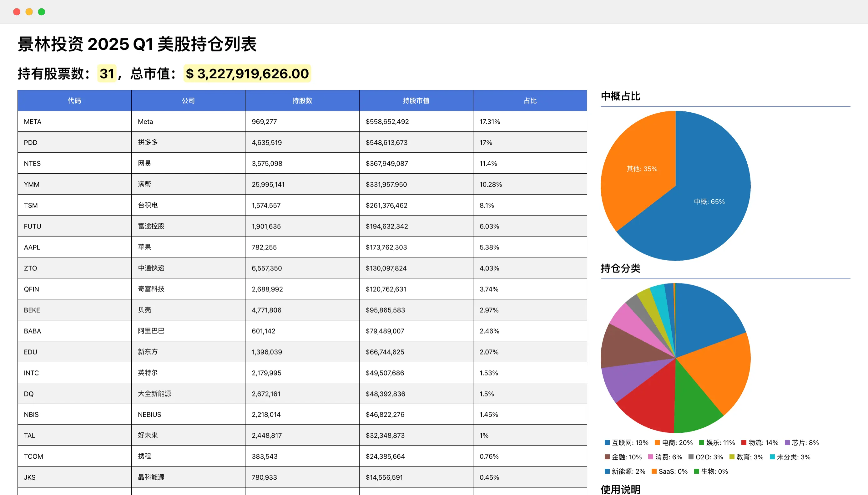Click the 互联网: 19% legend swatch
The width and height of the screenshot is (868, 495).
point(607,442)
